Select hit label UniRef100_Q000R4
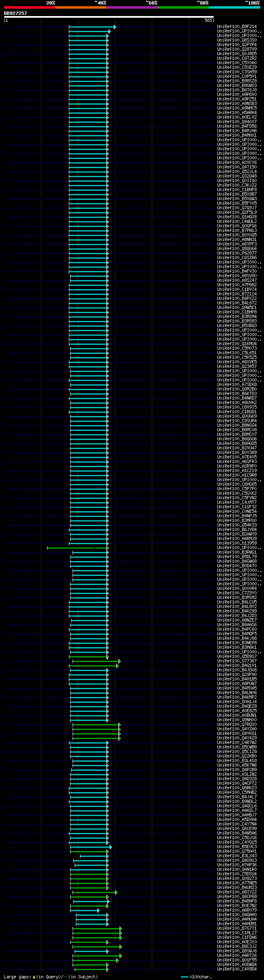The width and height of the screenshot is (264, 980). pos(237,589)
